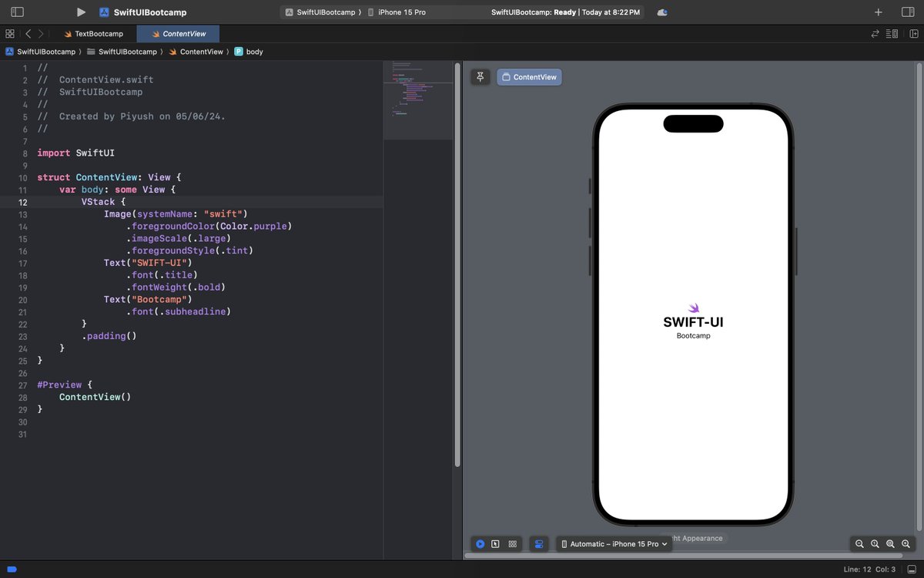Click the SWIFT-UI title in preview
Screen dimensions: 924x578
693,322
